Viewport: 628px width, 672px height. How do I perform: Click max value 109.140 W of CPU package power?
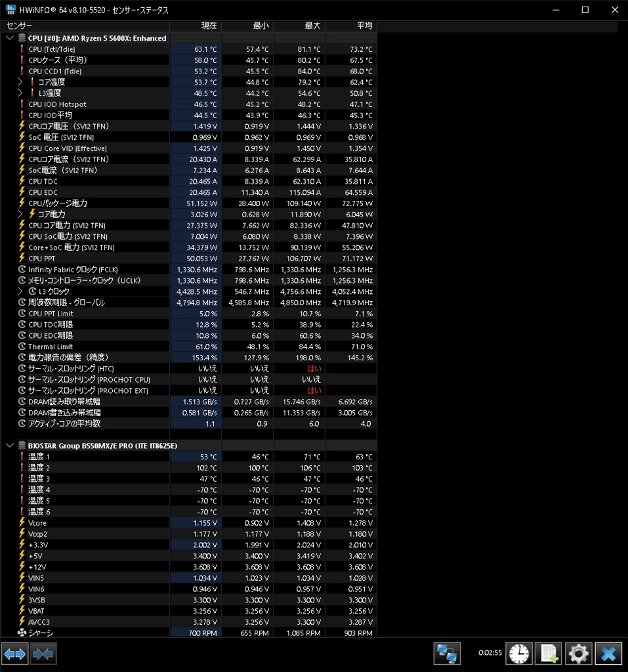pyautogui.click(x=303, y=203)
